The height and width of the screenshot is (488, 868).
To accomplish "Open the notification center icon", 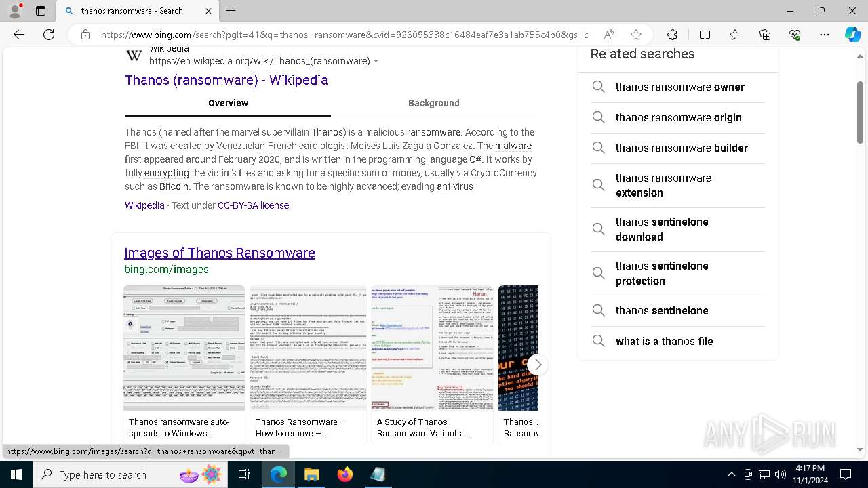I will click(x=846, y=474).
